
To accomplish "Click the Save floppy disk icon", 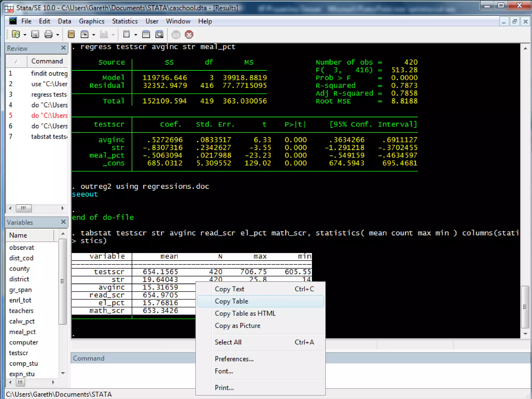I will click(35, 34).
